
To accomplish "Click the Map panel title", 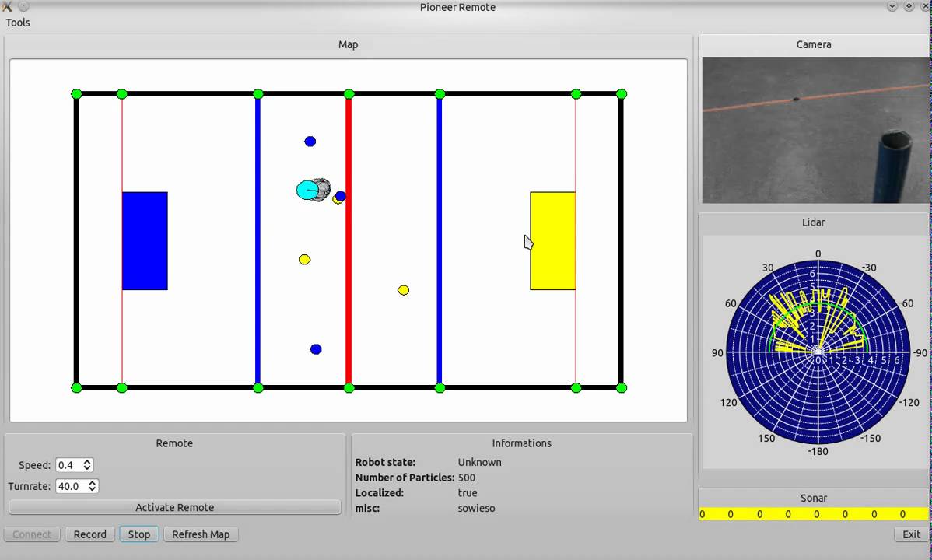I will click(349, 44).
